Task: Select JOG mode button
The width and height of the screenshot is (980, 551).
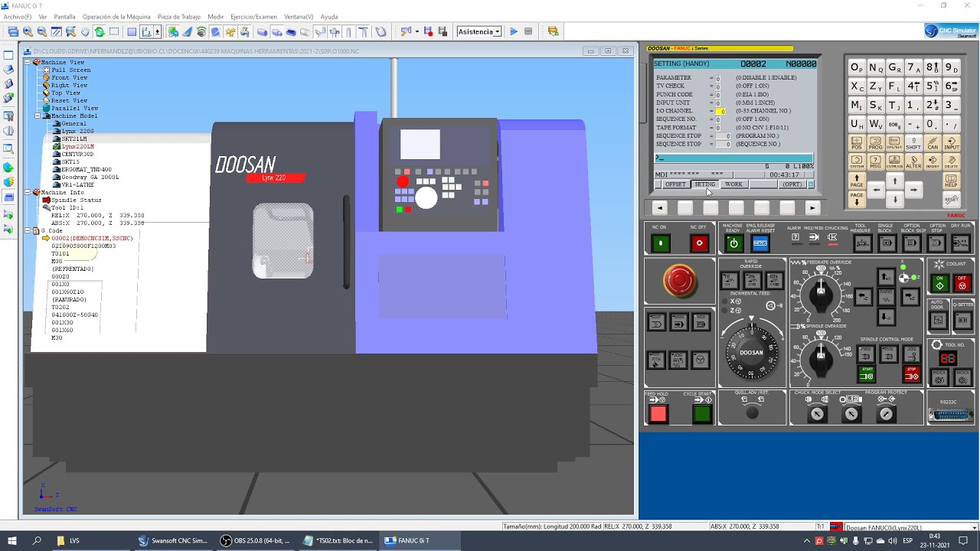Action: coord(678,360)
